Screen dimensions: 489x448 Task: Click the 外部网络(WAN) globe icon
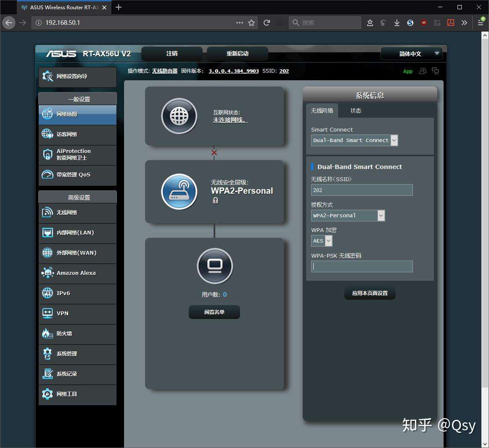48,253
